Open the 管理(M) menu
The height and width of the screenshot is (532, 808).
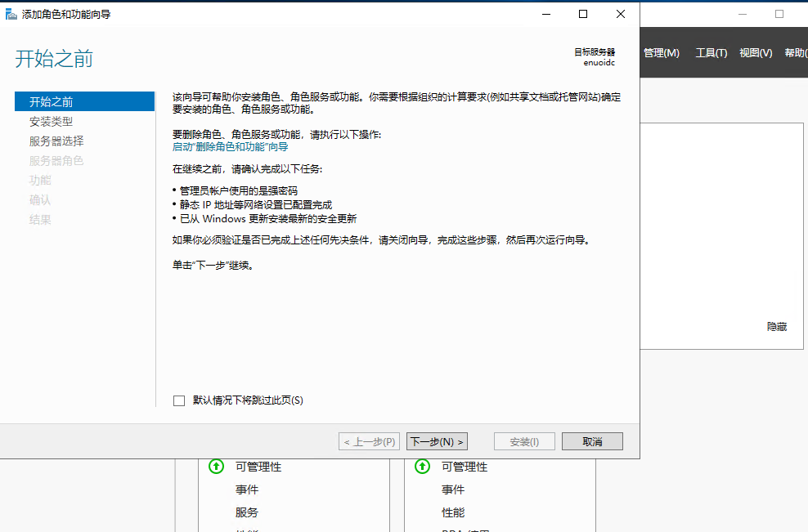coord(661,53)
